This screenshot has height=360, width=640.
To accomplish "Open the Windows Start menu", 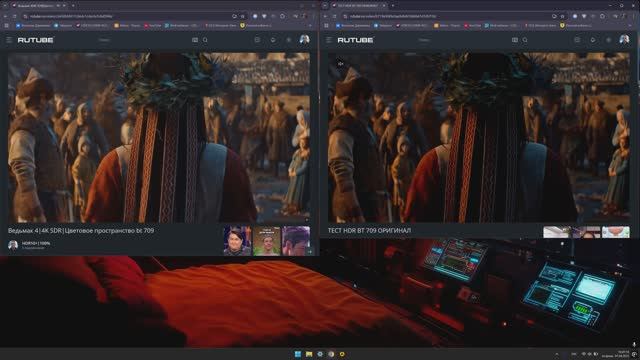I will (x=298, y=354).
